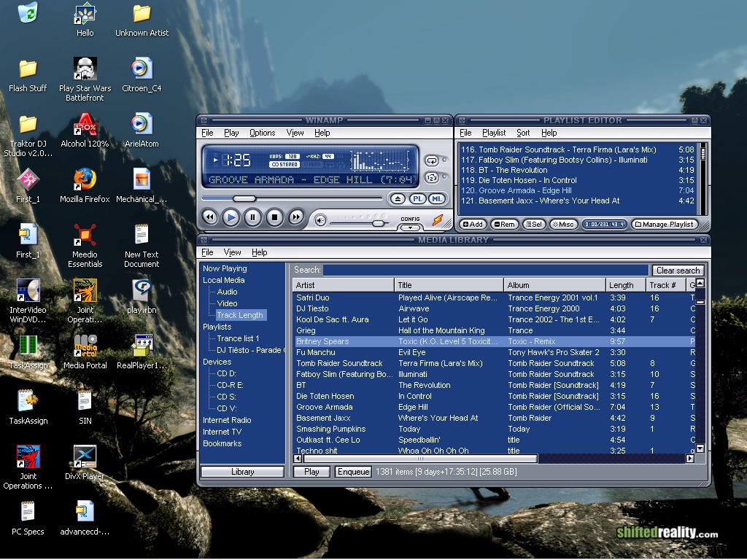
Task: Open the CONFIG drawer in Winamp
Action: tap(410, 225)
